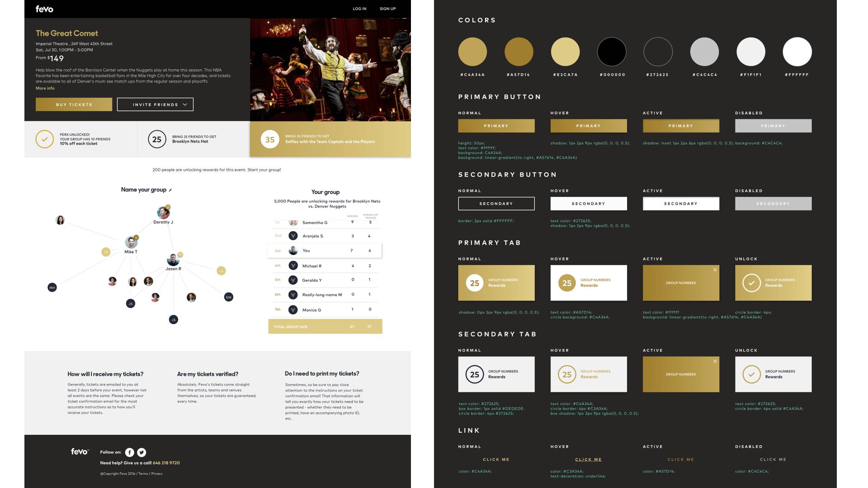Screen dimensions: 868x488
Task: Click the Log In menu item in header
Action: coord(358,9)
